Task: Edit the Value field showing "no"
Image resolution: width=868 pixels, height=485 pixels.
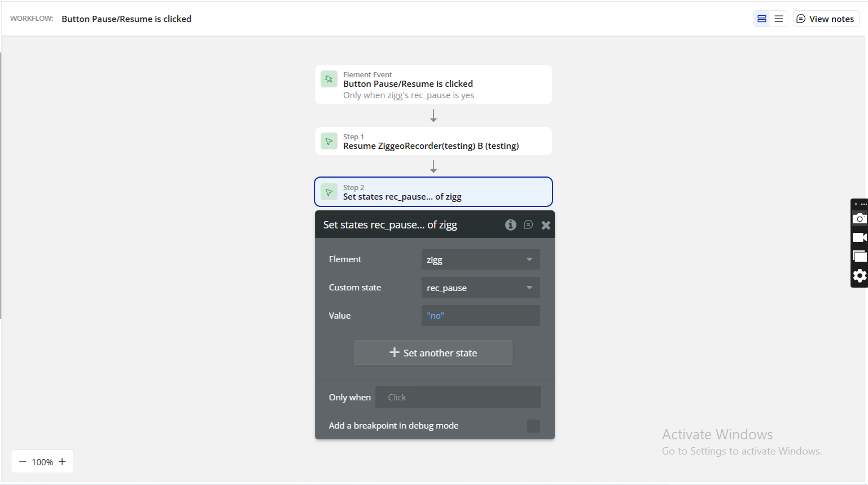Action: click(480, 316)
